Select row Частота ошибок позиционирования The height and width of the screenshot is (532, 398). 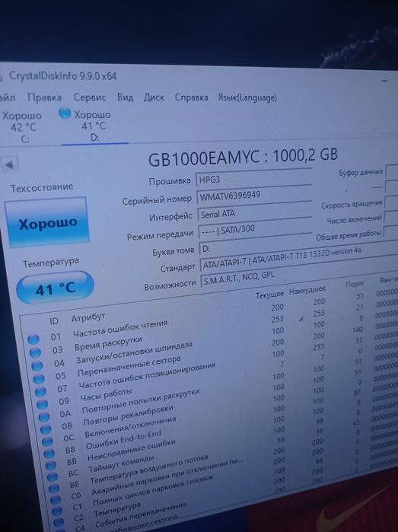[148, 375]
